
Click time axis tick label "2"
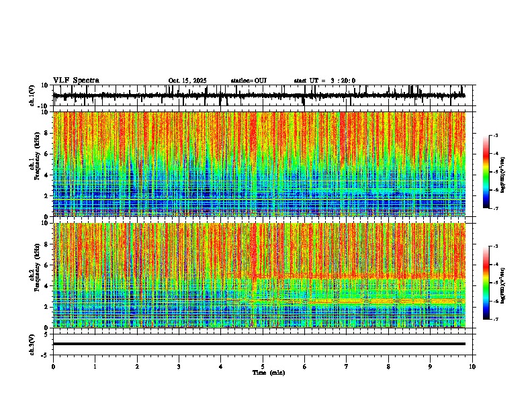137,367
